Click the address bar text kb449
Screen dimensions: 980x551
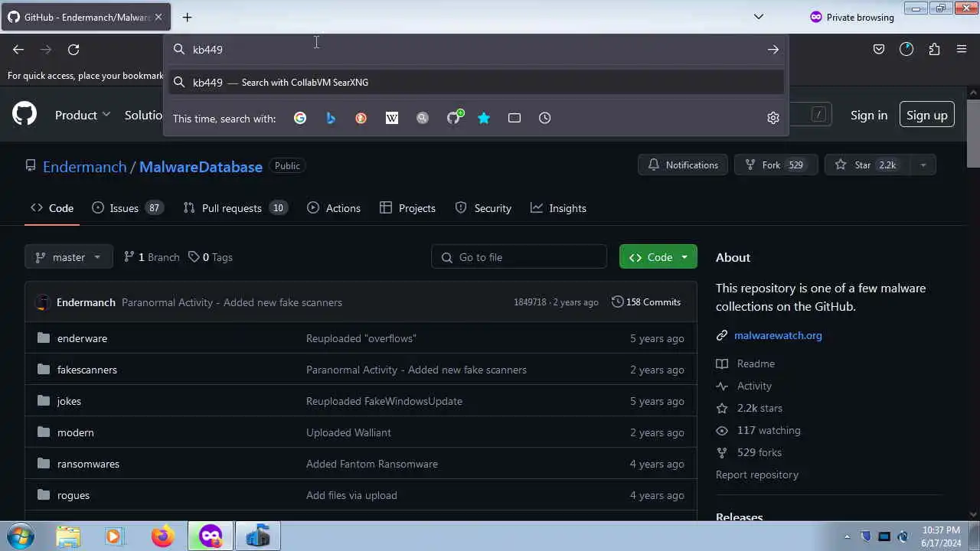(x=207, y=50)
